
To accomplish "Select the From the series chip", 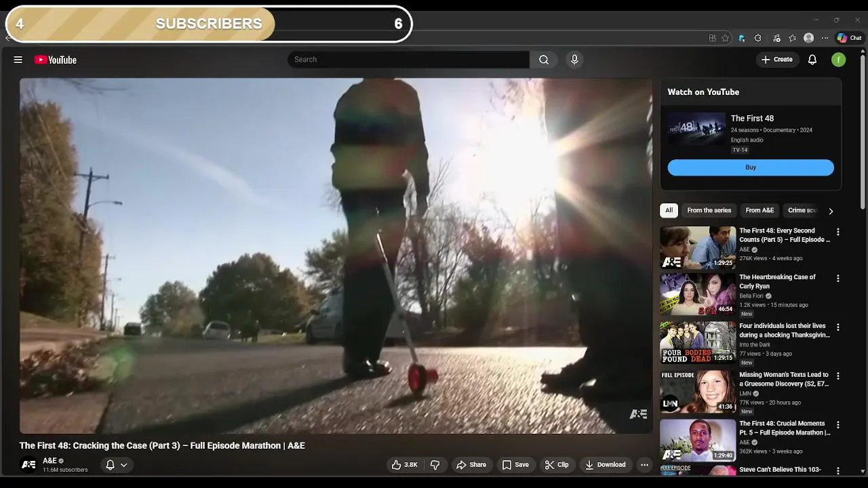I will click(x=709, y=210).
